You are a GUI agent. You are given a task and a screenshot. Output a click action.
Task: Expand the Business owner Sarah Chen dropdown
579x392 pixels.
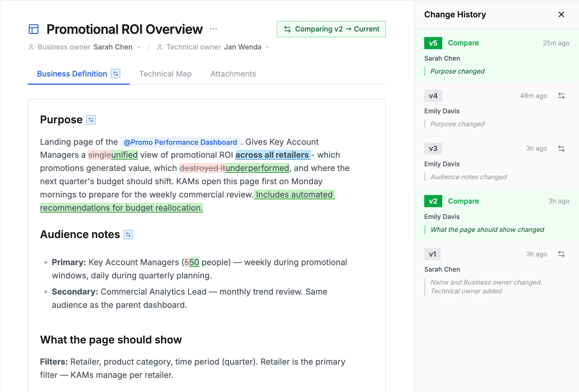click(139, 47)
